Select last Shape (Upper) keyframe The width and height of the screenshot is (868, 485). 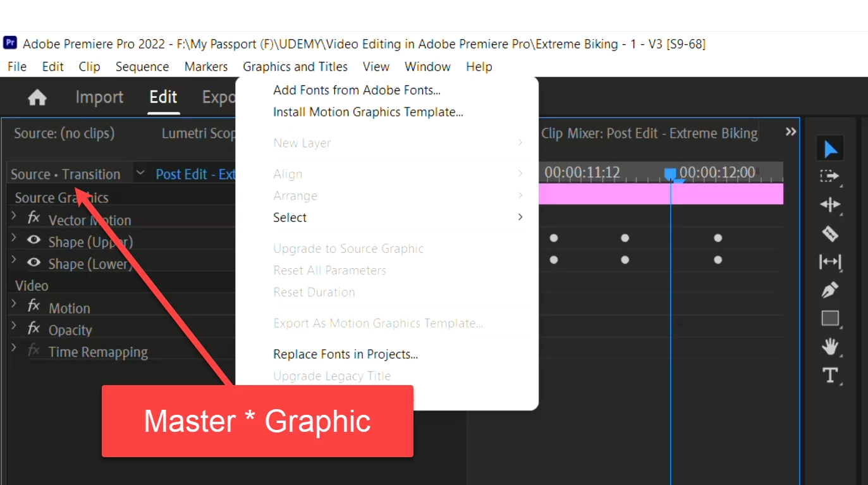[x=718, y=238]
